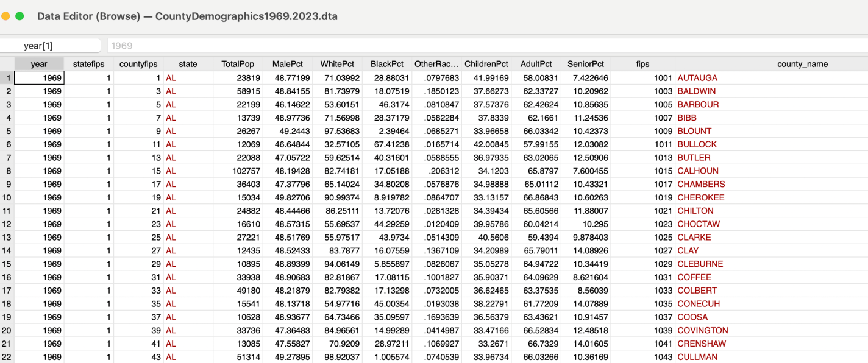Click the truncated OtherRac... column header
The image size is (868, 363).
(x=436, y=64)
